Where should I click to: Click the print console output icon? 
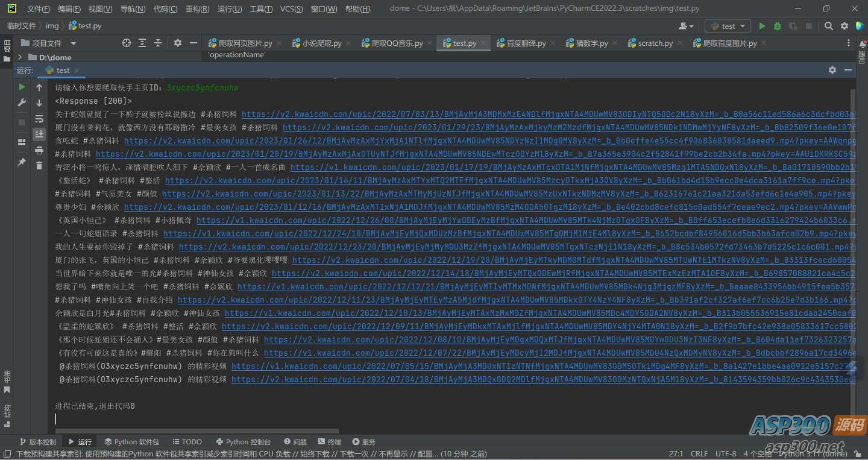[39, 150]
